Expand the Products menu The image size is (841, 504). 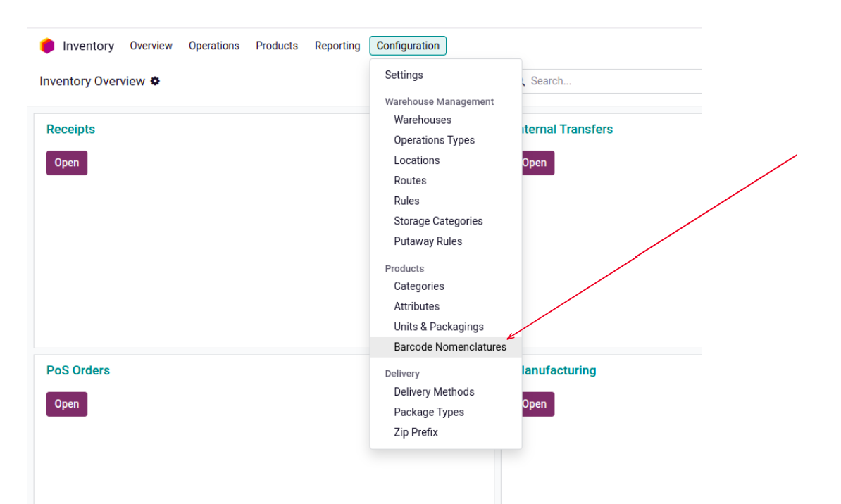277,46
